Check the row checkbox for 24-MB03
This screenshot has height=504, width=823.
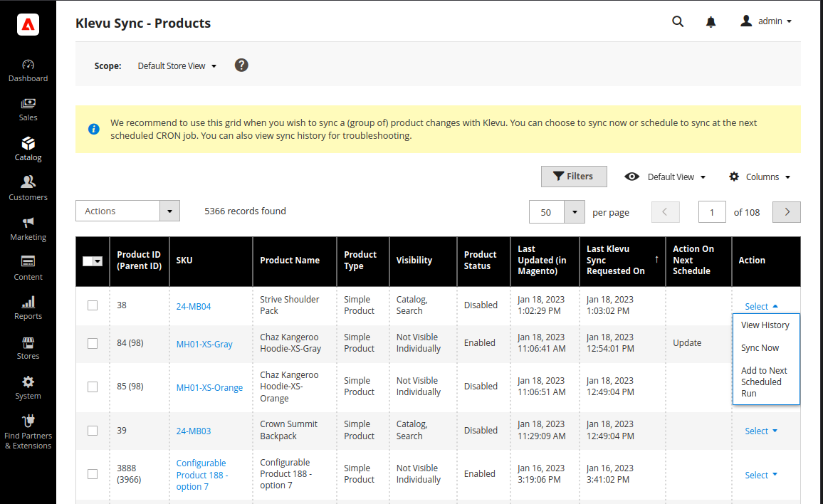[x=93, y=431]
